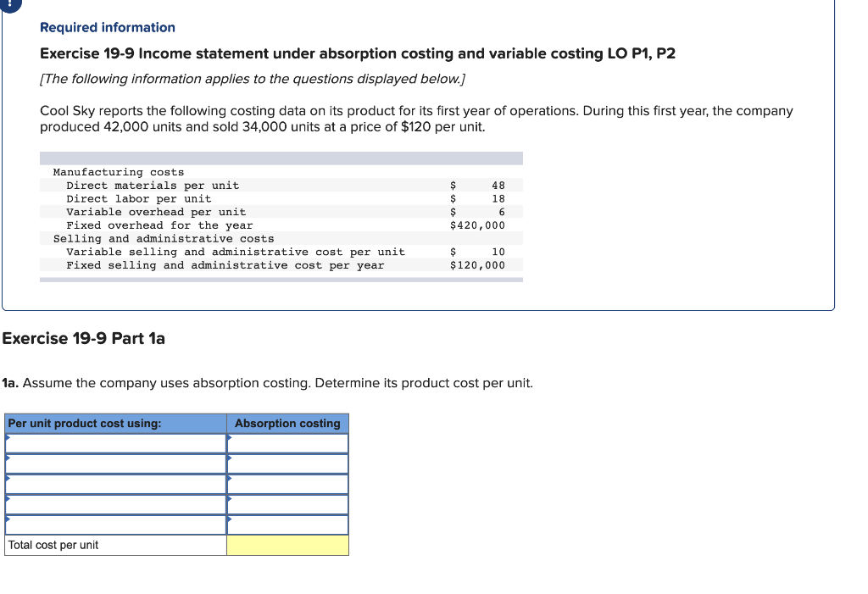The width and height of the screenshot is (868, 594).
Task: Click the yellow Total cost per unit input cell
Action: tap(287, 545)
